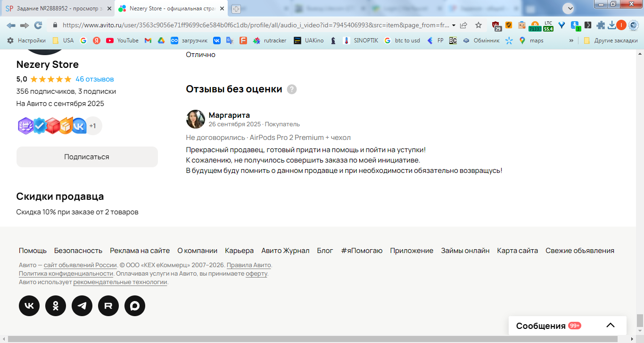Click the padlock site info icon
644x343 pixels.
coord(55,25)
